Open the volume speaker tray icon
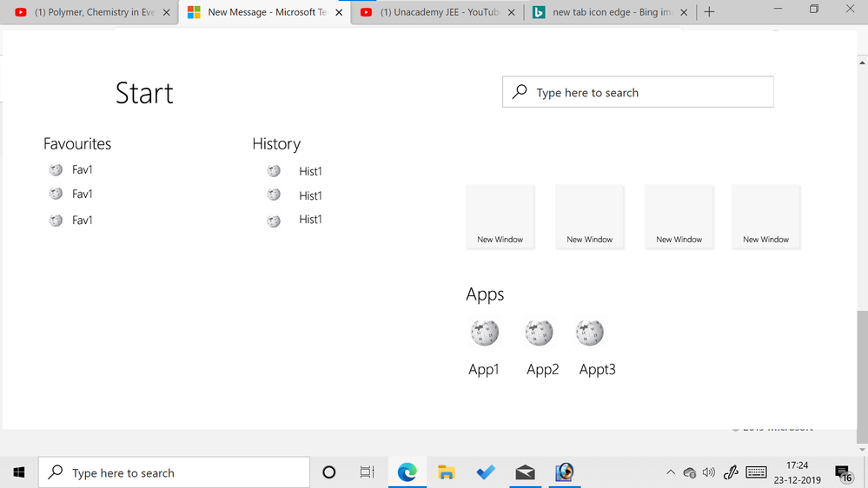 point(709,472)
